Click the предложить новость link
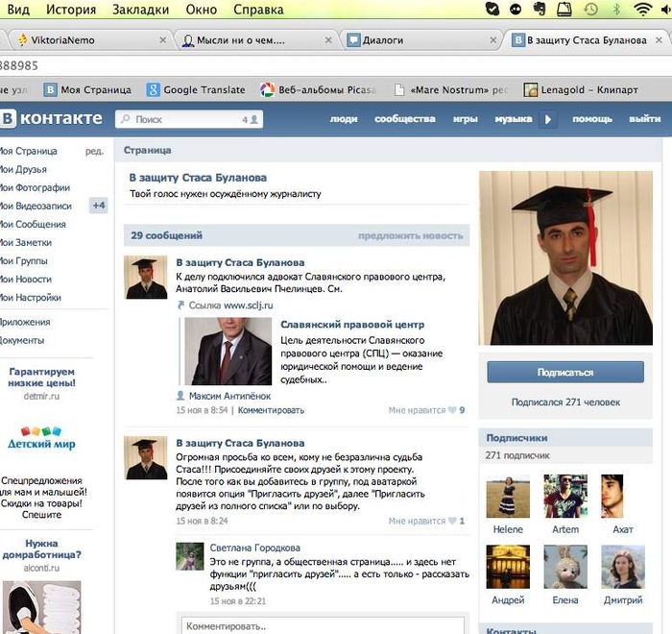The image size is (672, 634). 410,235
